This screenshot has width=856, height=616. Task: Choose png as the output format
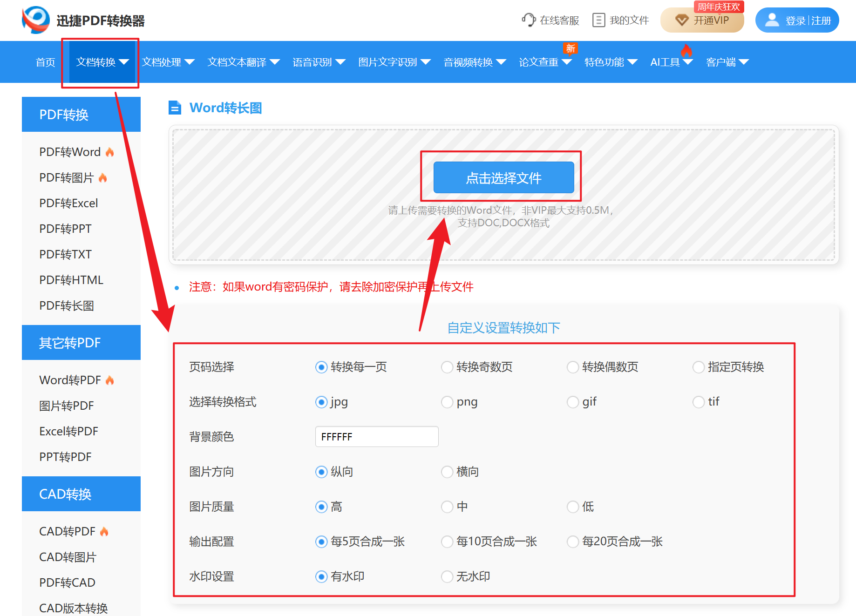[447, 402]
